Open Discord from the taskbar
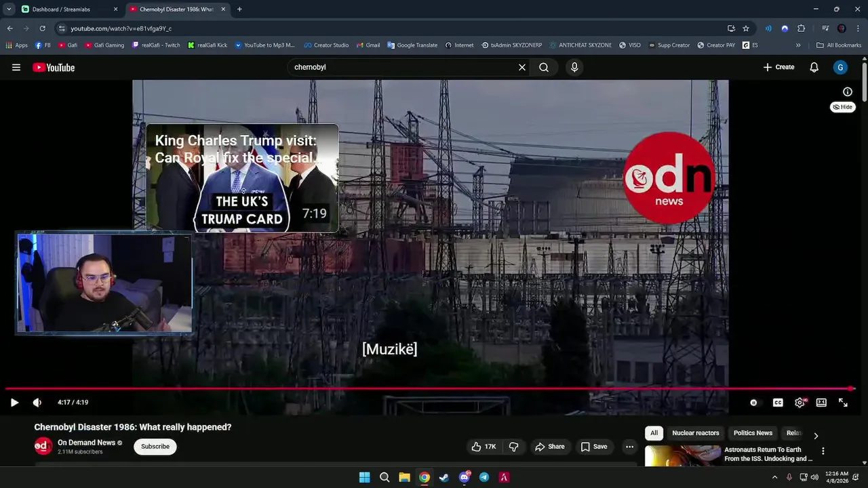868x488 pixels. (465, 477)
